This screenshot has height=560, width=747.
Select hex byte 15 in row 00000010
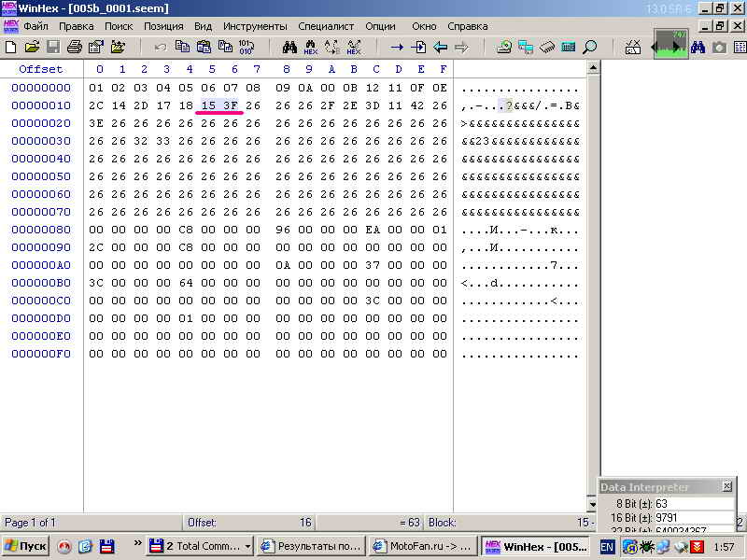click(x=208, y=105)
